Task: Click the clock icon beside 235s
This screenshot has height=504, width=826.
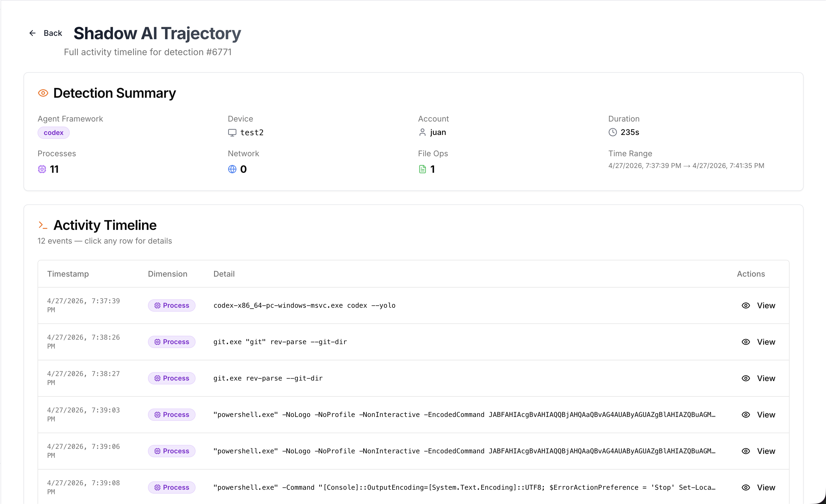Action: pos(613,132)
